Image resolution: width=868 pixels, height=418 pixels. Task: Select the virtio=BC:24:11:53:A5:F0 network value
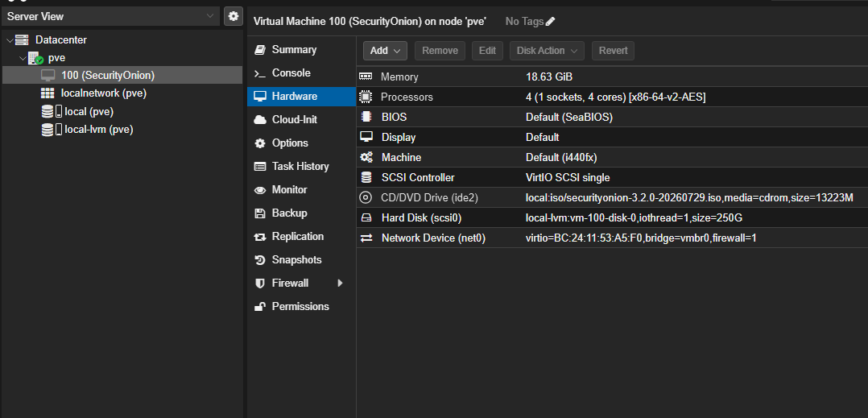tap(641, 238)
